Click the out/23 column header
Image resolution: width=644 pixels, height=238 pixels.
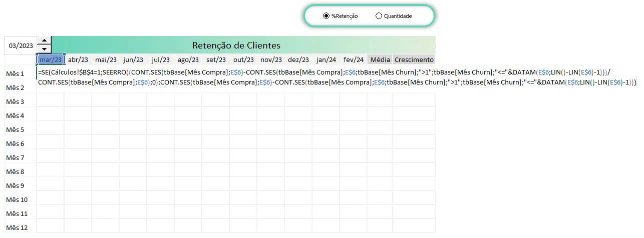click(x=243, y=59)
